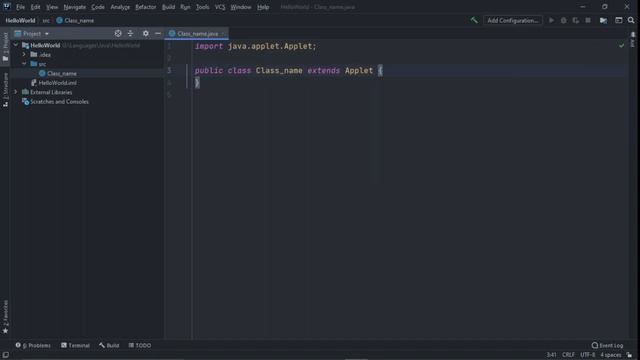Click line number 3 in the gutter
Screen dimensions: 640x360
point(169,71)
